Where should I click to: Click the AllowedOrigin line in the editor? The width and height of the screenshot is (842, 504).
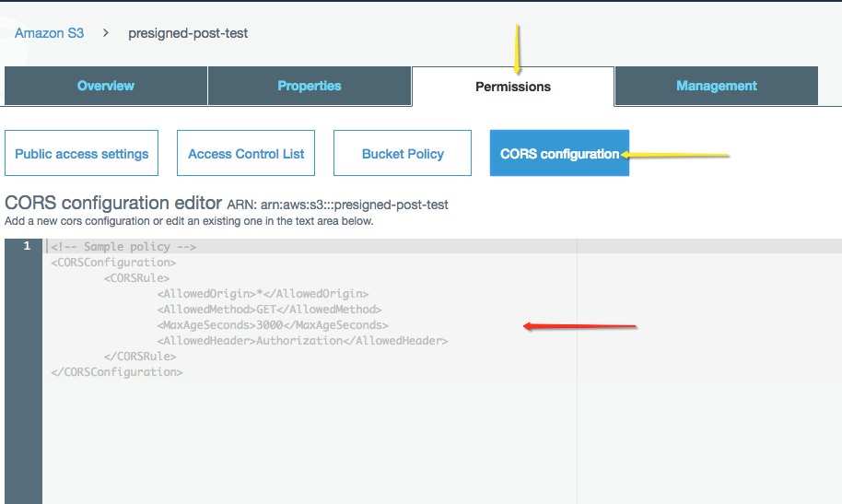coord(262,294)
